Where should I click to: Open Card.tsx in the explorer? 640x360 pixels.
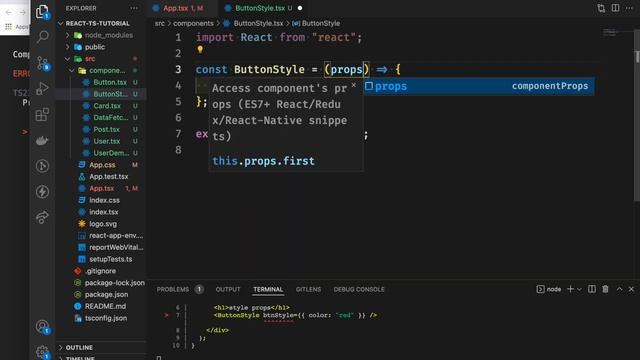(107, 106)
